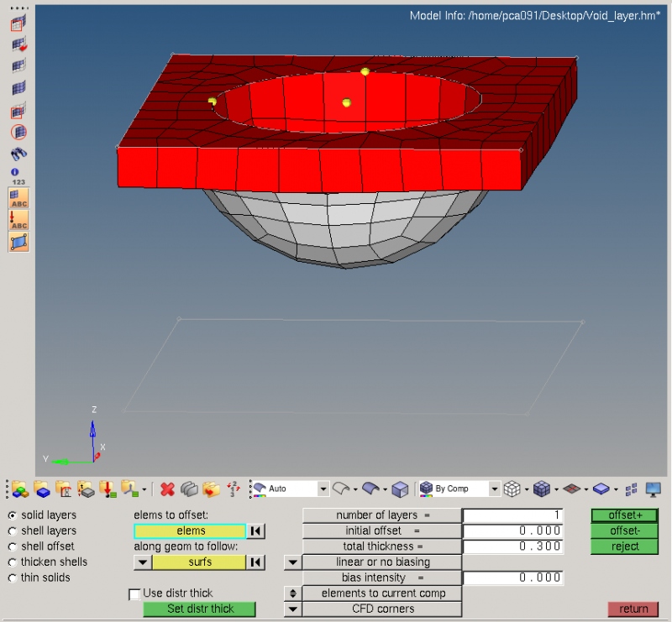This screenshot has height=622, width=672.
Task: Open the Numbers 123 info tool
Action: 18,176
